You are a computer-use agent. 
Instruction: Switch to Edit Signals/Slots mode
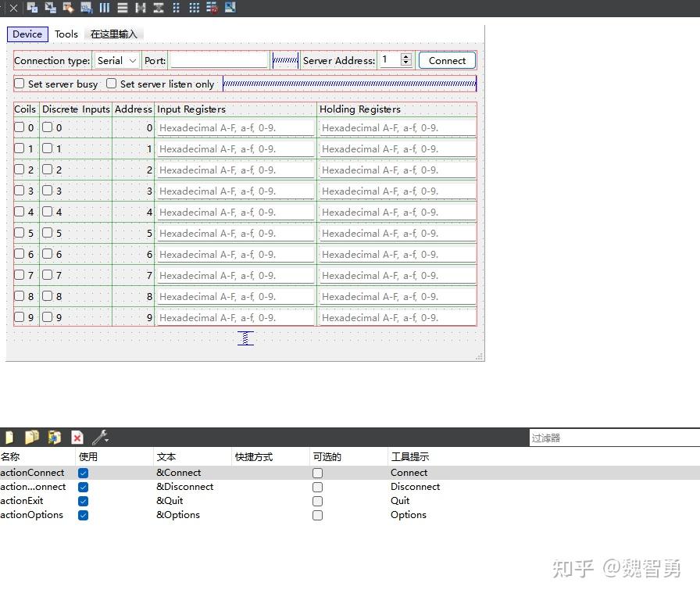[51, 8]
